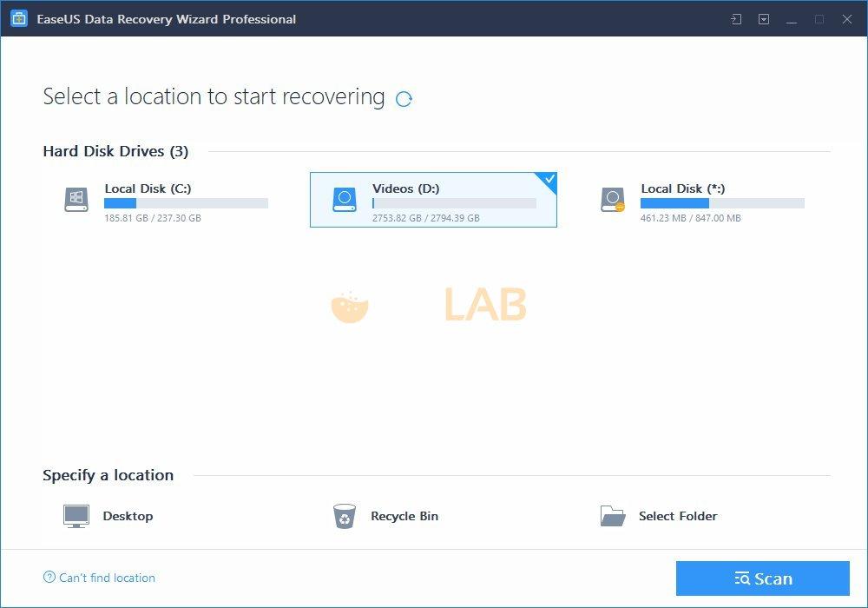Click the Hard Disk Drives (3) heading
This screenshot has height=608, width=868.
pyautogui.click(x=115, y=151)
